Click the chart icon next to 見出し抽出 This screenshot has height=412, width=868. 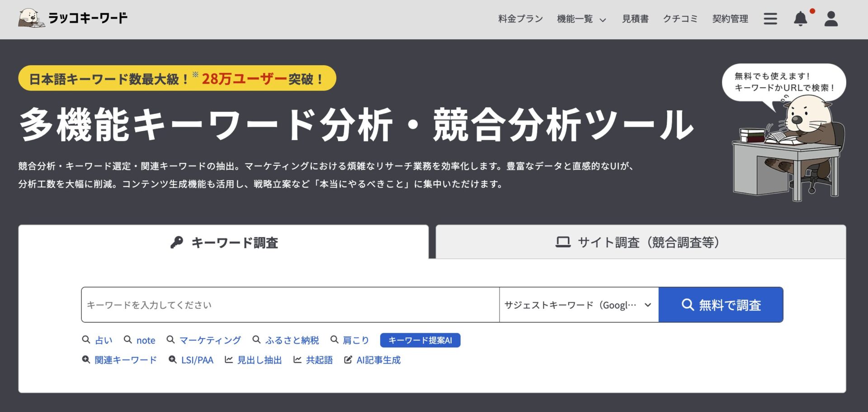[230, 360]
